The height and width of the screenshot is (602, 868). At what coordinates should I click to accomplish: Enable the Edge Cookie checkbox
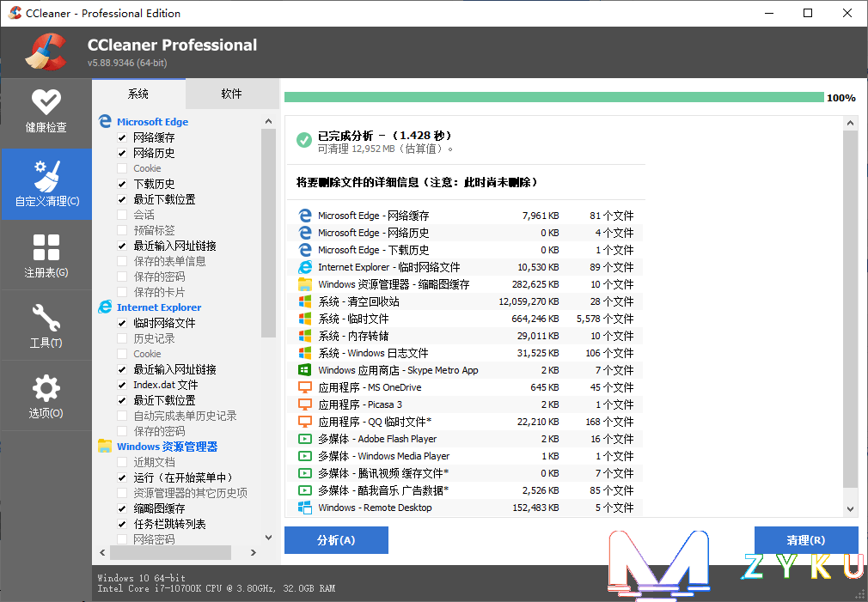pos(122,168)
